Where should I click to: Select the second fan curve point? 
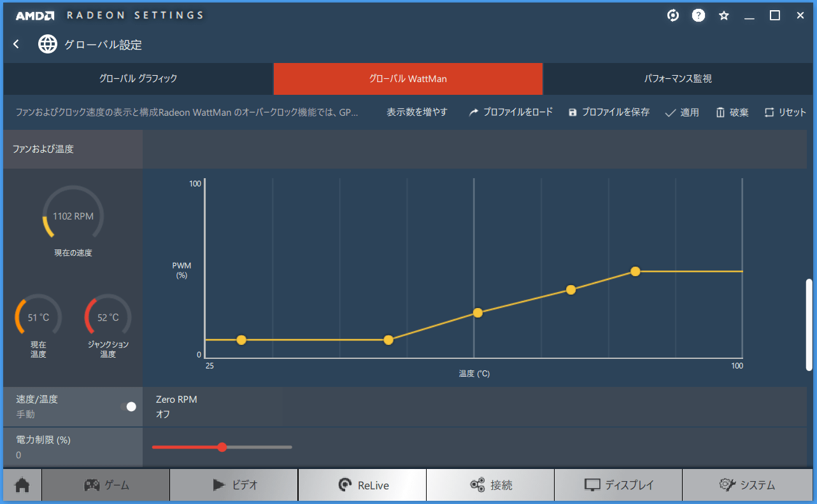pyautogui.click(x=388, y=340)
